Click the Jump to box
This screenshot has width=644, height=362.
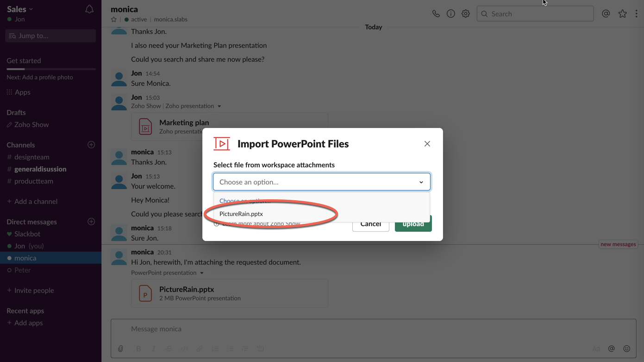pyautogui.click(x=50, y=36)
